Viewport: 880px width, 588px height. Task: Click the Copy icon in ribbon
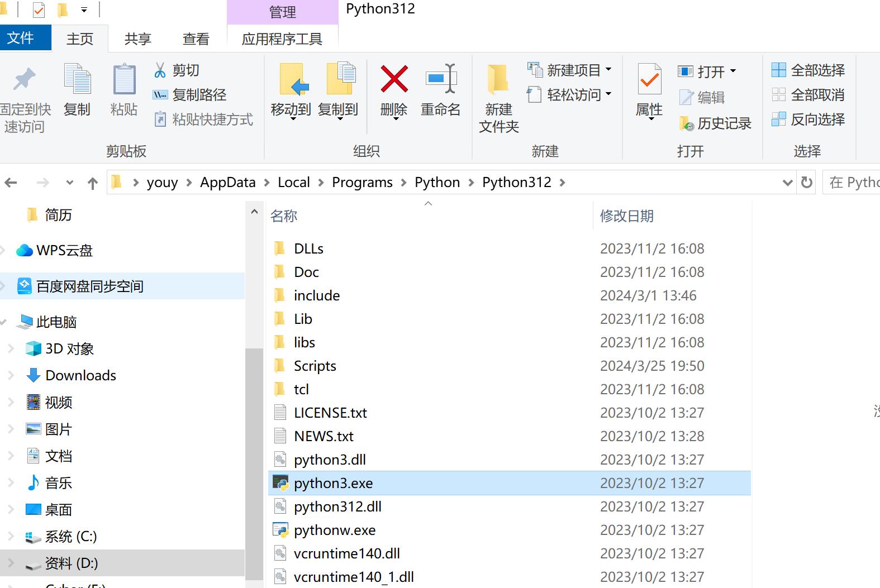(77, 79)
